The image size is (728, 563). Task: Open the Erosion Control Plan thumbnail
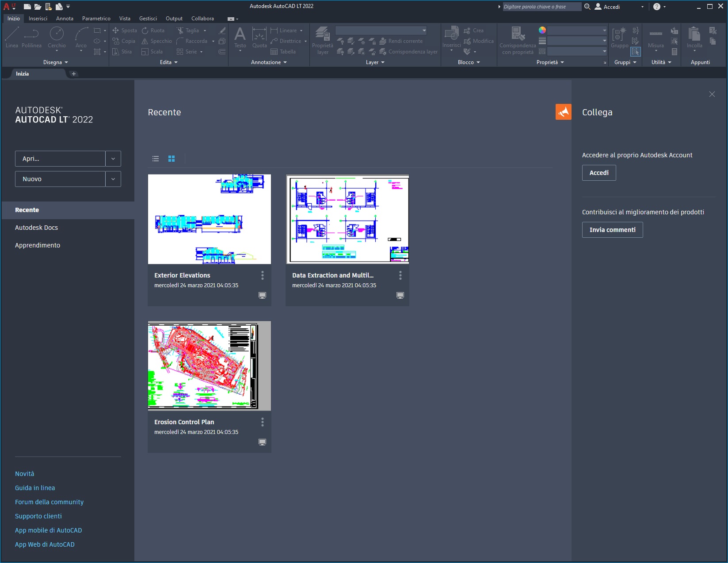210,366
